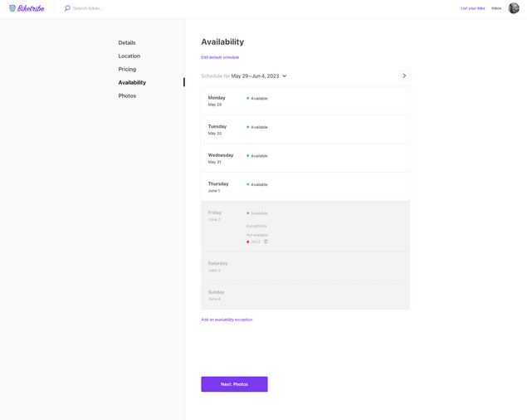The width and height of the screenshot is (527, 420).
Task: Select the Availability sidebar item
Action: tap(132, 82)
